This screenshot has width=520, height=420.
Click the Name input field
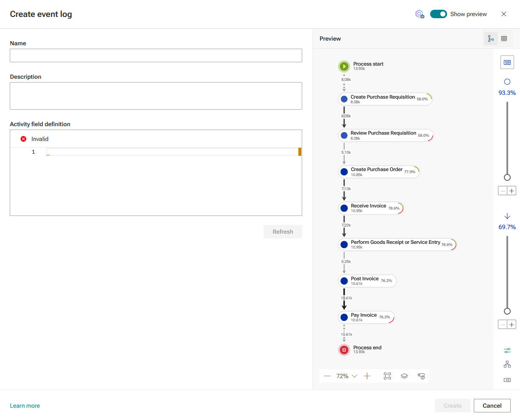156,55
